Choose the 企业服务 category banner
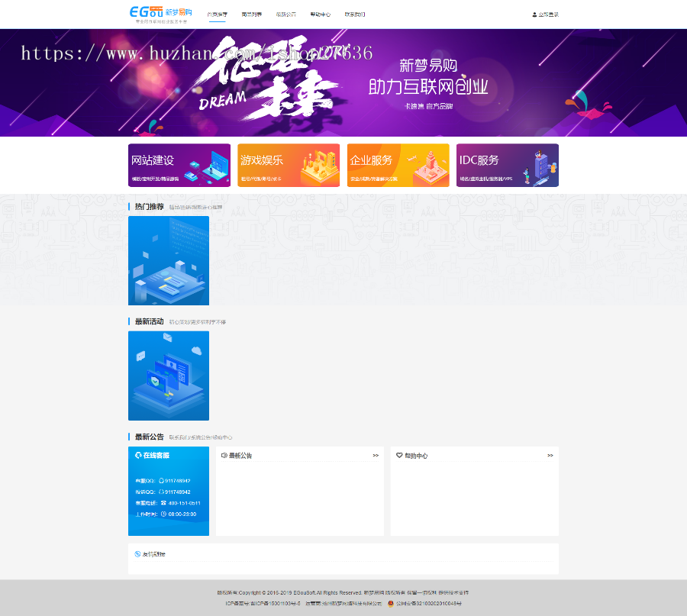Viewport: 687px width, 616px height. pos(398,166)
